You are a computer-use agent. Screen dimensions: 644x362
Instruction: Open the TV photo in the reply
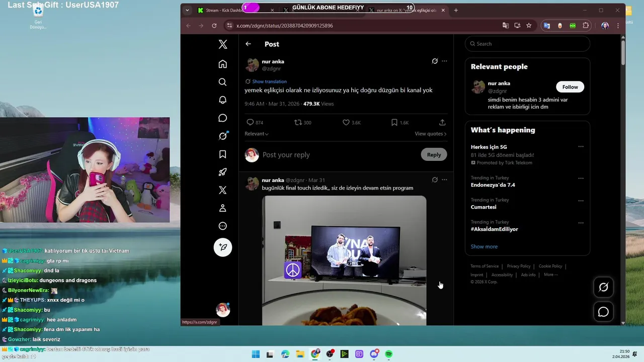[x=344, y=260]
